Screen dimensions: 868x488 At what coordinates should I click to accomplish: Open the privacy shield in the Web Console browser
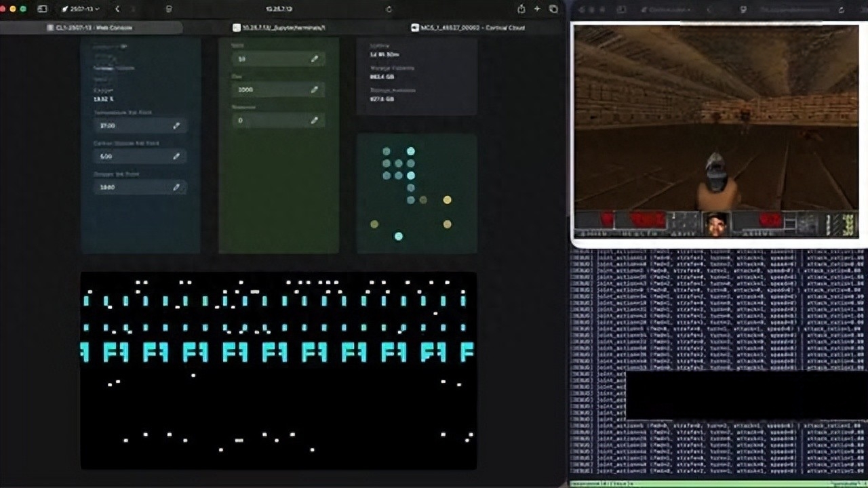[169, 9]
